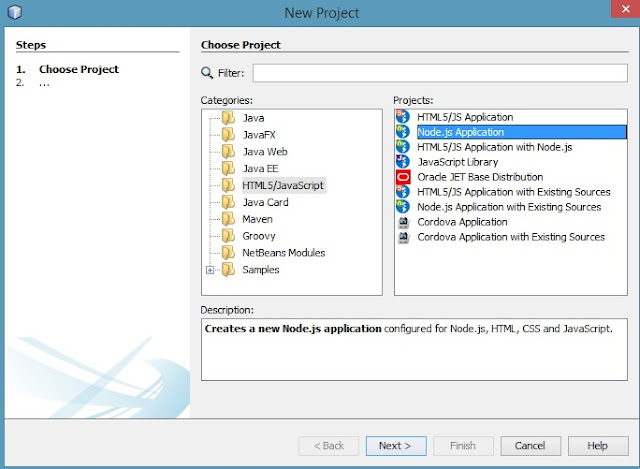Click the NetBeans cube icon in title bar
This screenshot has width=640, height=469.
coord(15,12)
